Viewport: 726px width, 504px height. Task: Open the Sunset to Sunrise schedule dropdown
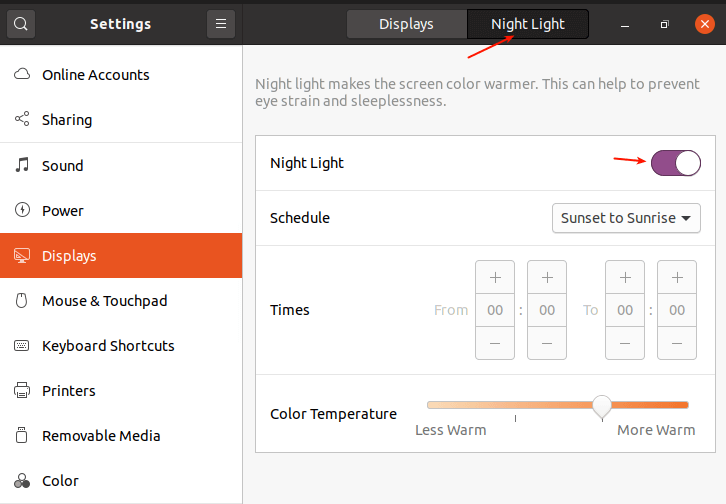click(626, 218)
